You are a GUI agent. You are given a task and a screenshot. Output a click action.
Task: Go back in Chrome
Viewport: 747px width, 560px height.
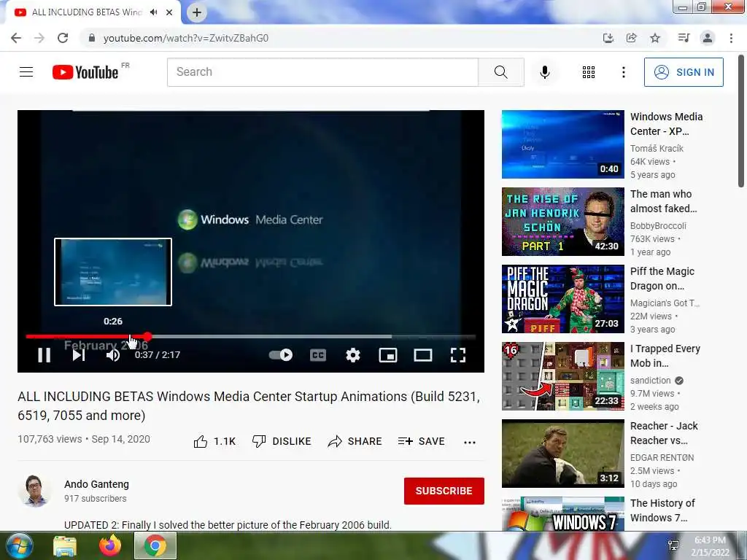tap(16, 38)
